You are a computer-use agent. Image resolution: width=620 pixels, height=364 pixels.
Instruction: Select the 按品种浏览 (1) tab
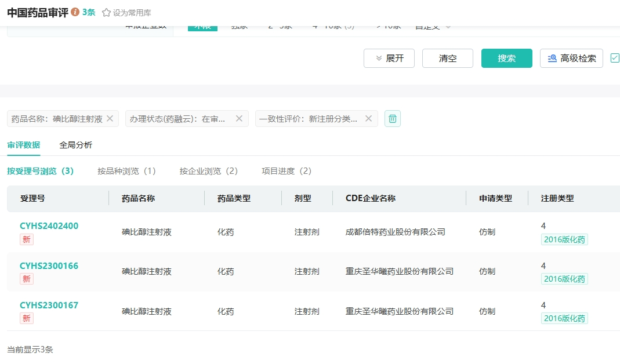[x=126, y=171]
